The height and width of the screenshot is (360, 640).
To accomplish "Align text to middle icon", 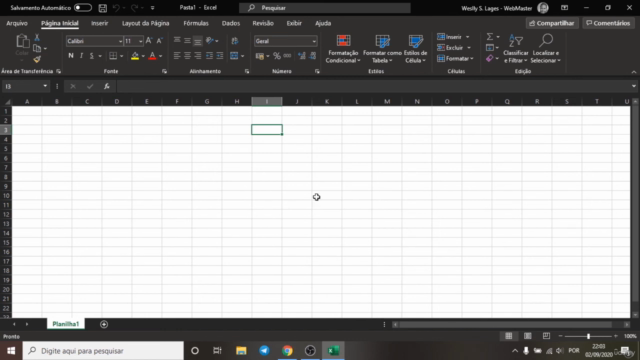I will point(187,41).
